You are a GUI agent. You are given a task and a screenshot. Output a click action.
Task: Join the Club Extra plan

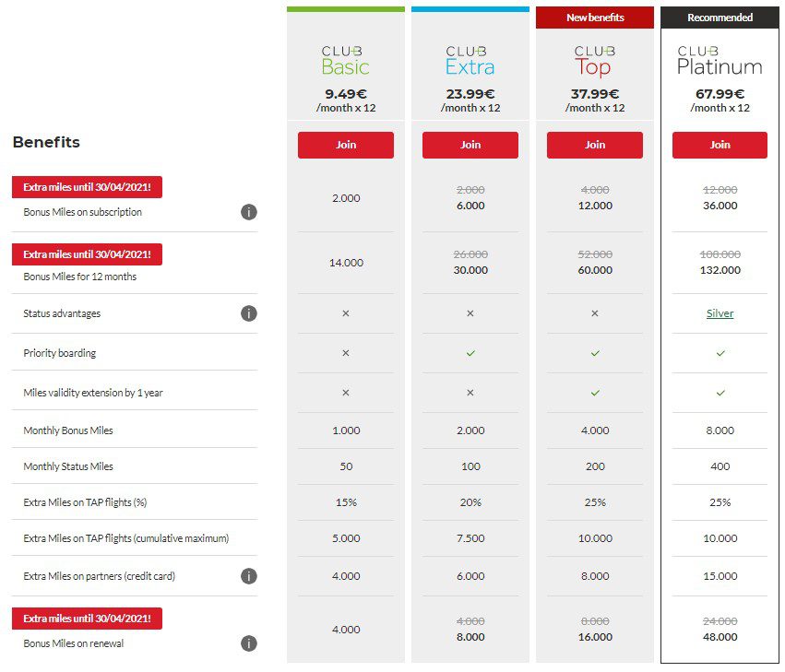point(470,145)
